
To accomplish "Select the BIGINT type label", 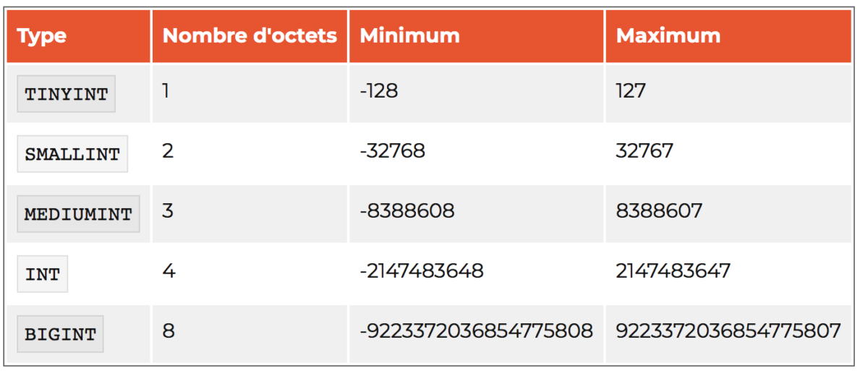I will 60,334.
